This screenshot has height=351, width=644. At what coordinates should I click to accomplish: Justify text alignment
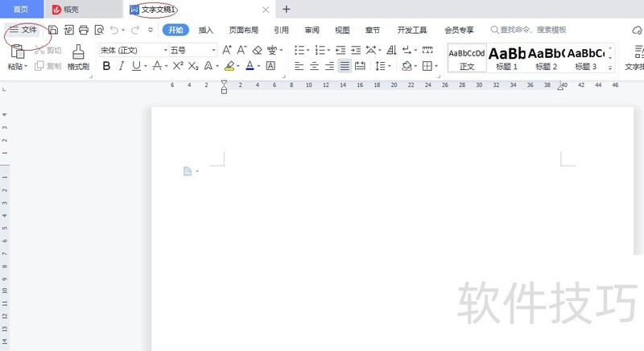[345, 66]
